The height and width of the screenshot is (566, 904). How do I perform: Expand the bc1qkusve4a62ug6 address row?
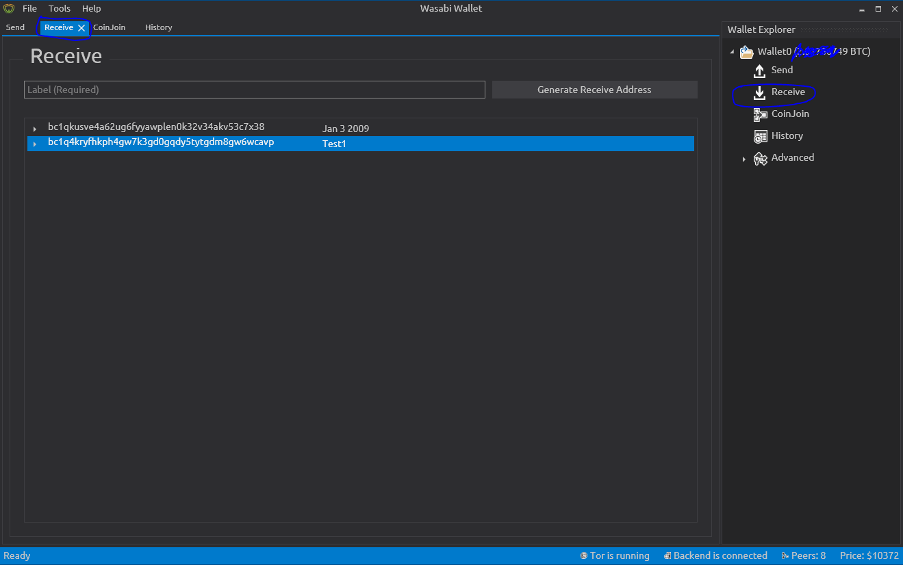(35, 129)
